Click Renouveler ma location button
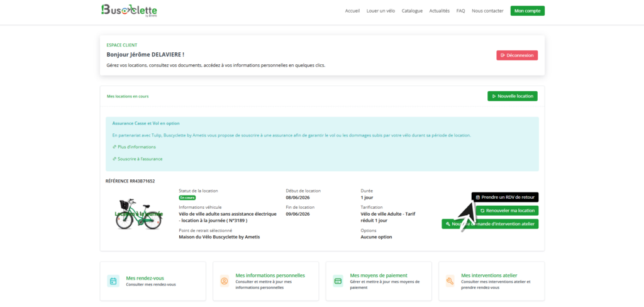This screenshot has height=307, width=644. [x=508, y=210]
